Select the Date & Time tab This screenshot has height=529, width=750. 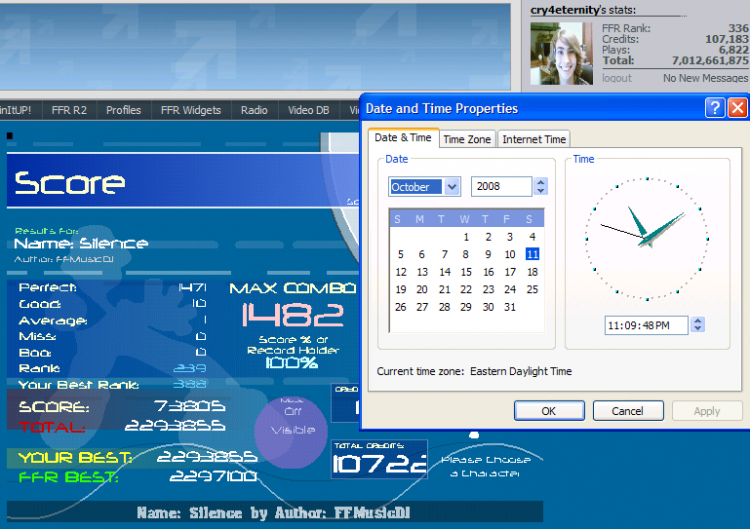[403, 138]
